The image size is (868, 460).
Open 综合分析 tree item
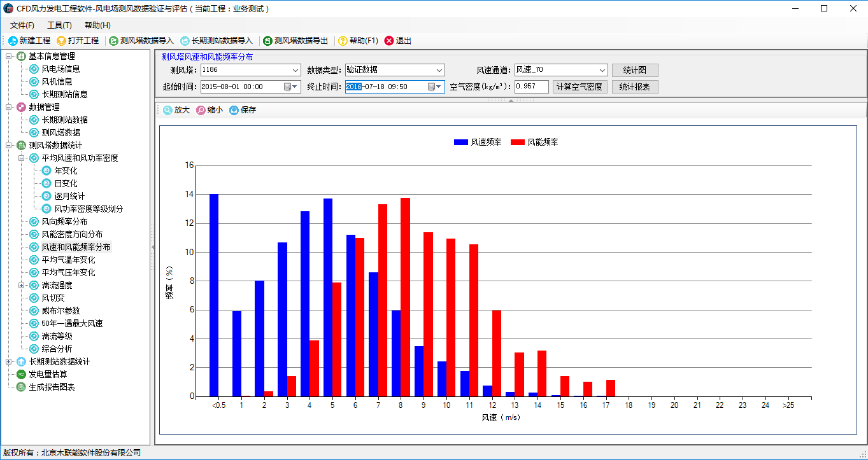[x=57, y=349]
